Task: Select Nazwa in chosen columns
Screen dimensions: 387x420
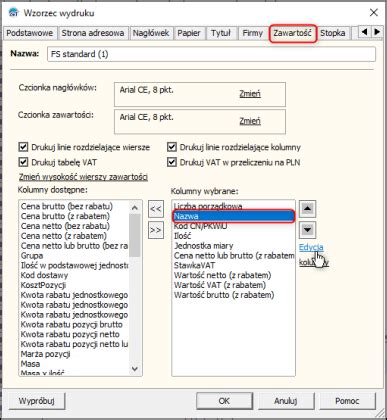Action: (234, 216)
